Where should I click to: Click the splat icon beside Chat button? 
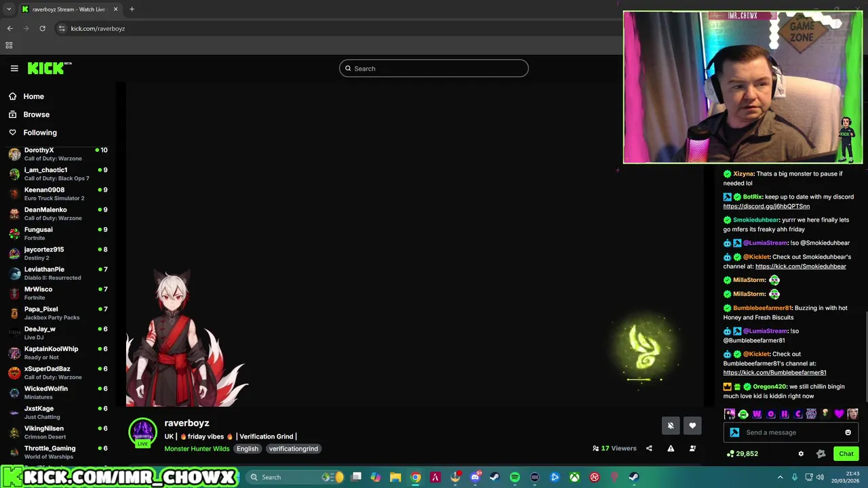[821, 454]
